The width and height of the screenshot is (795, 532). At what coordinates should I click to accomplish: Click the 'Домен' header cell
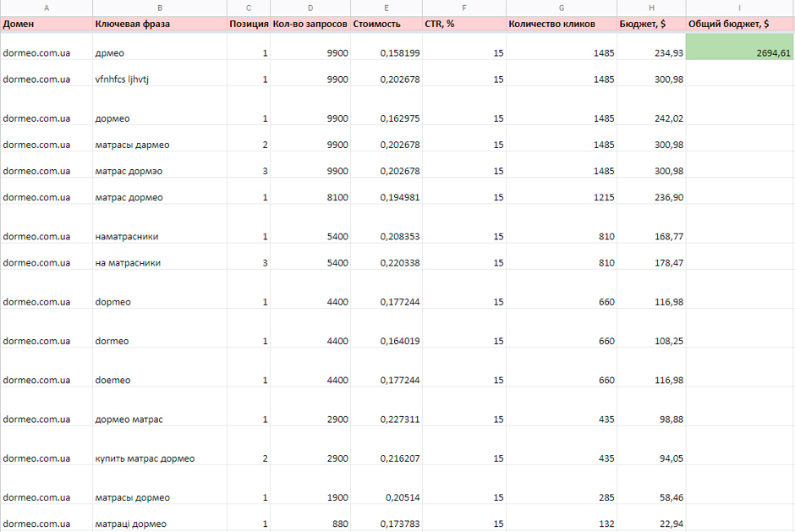point(47,24)
